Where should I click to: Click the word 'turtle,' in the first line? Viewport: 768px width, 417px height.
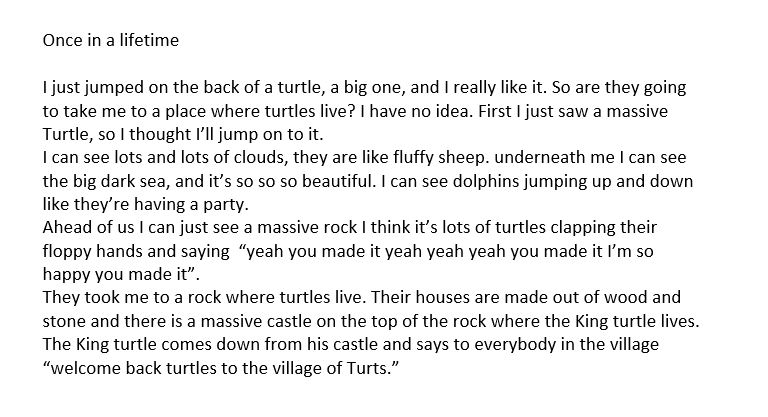pos(300,87)
